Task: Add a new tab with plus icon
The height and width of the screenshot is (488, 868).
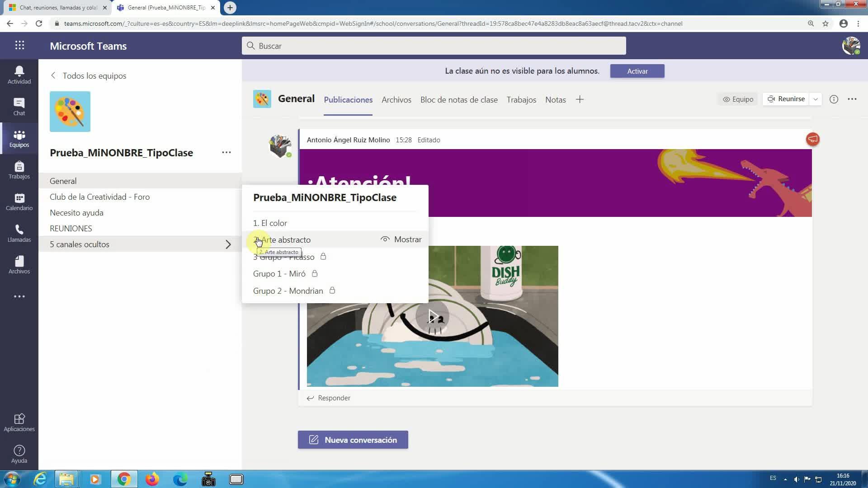Action: (580, 99)
